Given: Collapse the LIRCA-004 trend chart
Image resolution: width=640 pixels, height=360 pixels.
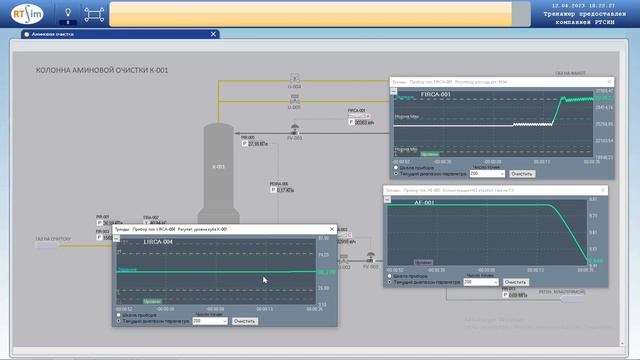Looking at the screenshot, I should [x=116, y=238].
